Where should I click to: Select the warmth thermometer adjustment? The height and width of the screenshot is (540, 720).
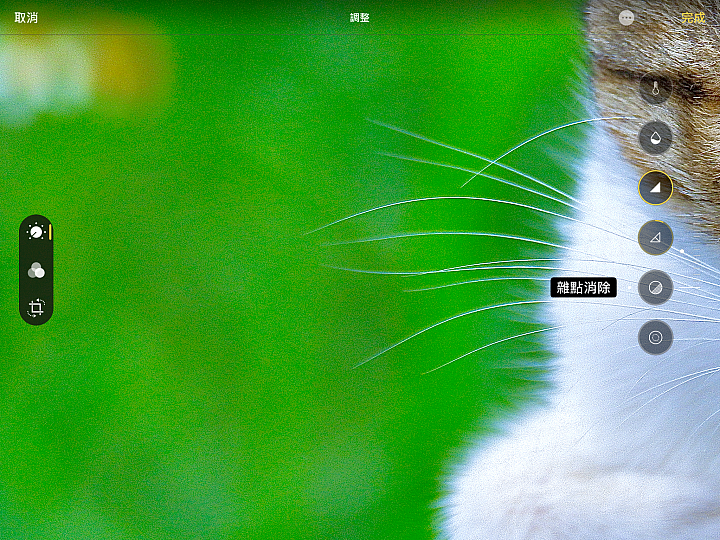click(x=655, y=88)
